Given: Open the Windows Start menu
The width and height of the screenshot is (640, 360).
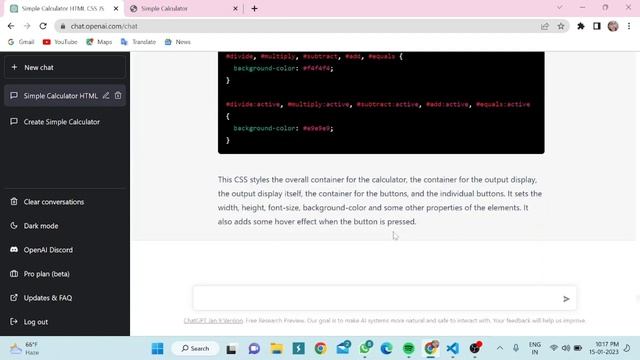Looking at the screenshot, I should coord(158,349).
